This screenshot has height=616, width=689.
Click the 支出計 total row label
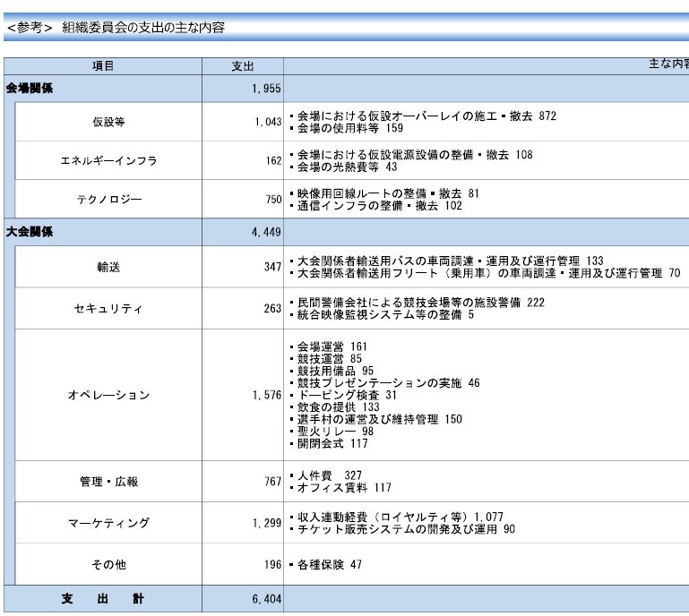(103, 598)
